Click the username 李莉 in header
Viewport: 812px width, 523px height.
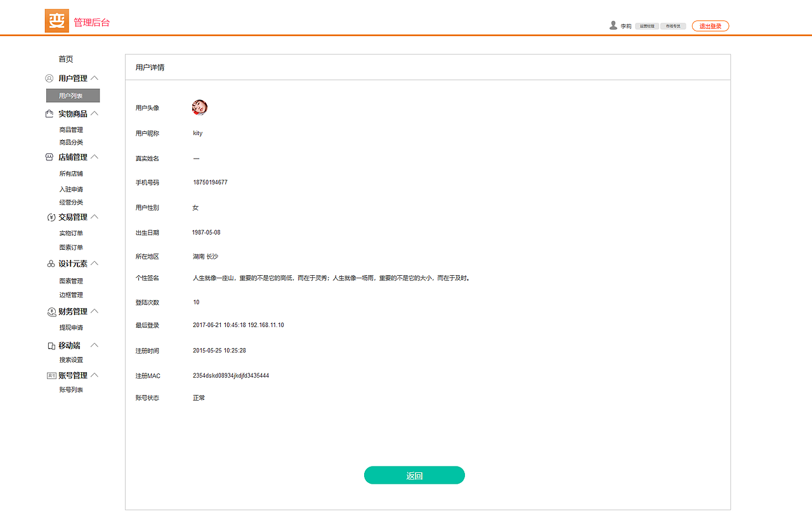[626, 27]
